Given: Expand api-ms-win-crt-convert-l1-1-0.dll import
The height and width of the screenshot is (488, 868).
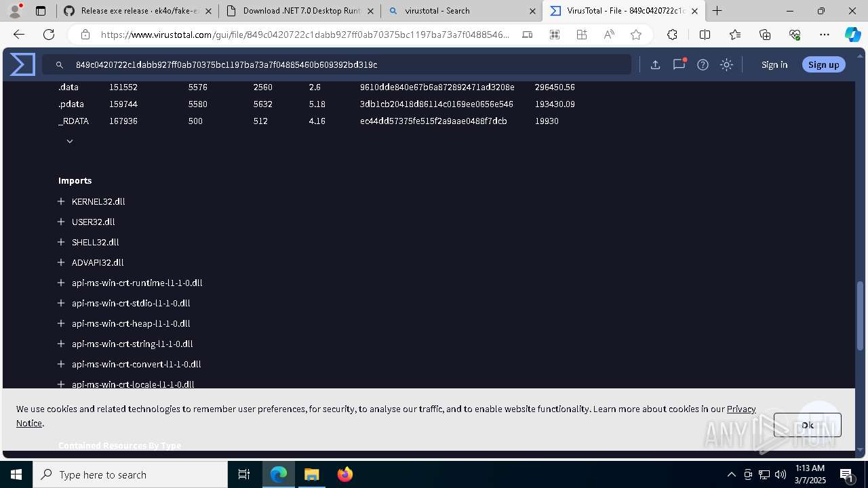Looking at the screenshot, I should pyautogui.click(x=61, y=364).
